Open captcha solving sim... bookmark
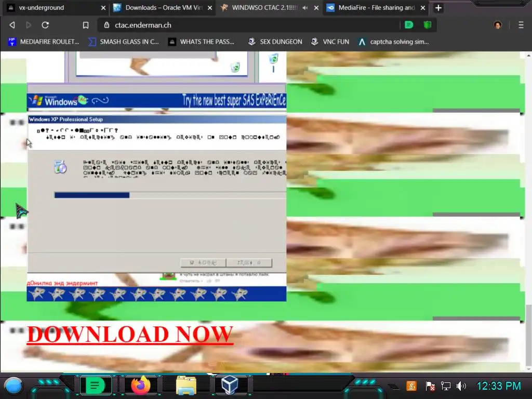532x399 pixels. tap(394, 42)
